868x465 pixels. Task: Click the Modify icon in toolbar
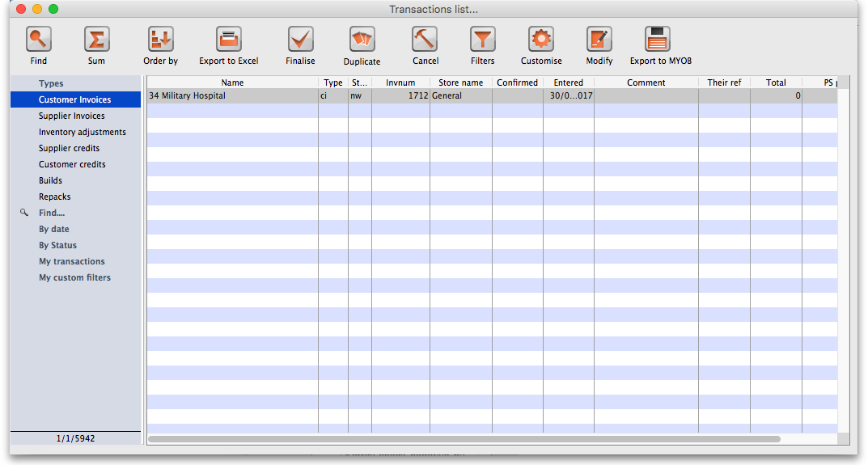coord(599,39)
